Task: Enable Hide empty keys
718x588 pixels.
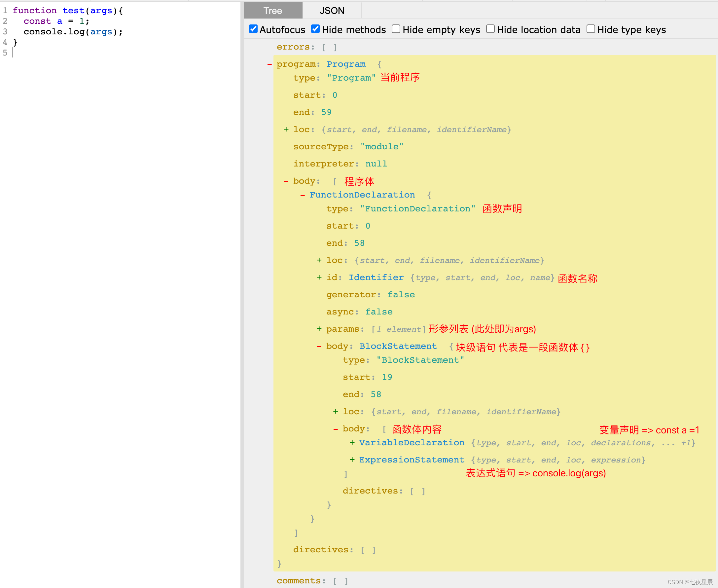Action: [x=396, y=29]
